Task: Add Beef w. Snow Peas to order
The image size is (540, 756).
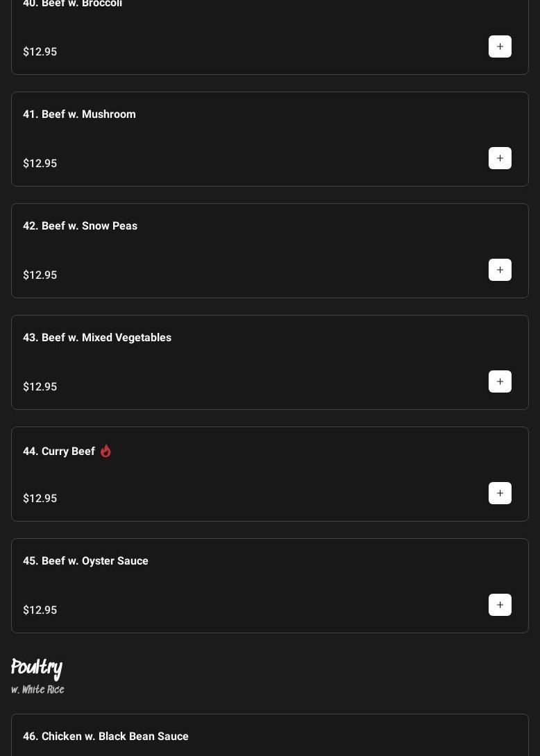Action: tap(500, 270)
